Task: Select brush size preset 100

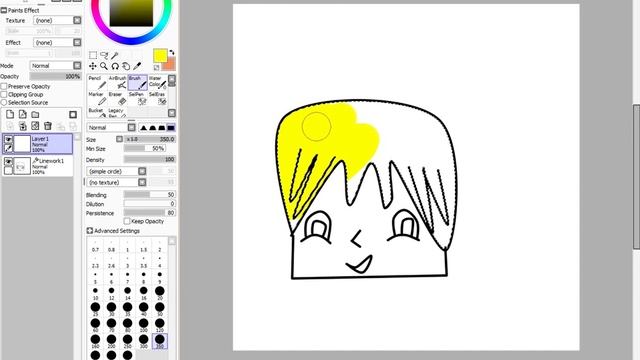Action: click(143, 325)
